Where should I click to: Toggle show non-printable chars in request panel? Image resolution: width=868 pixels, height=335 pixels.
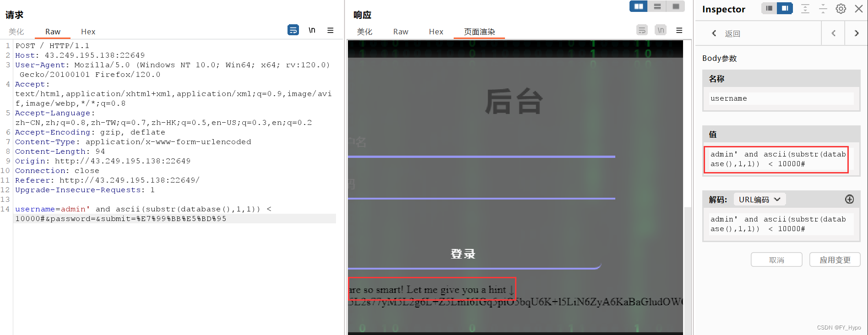coord(312,30)
